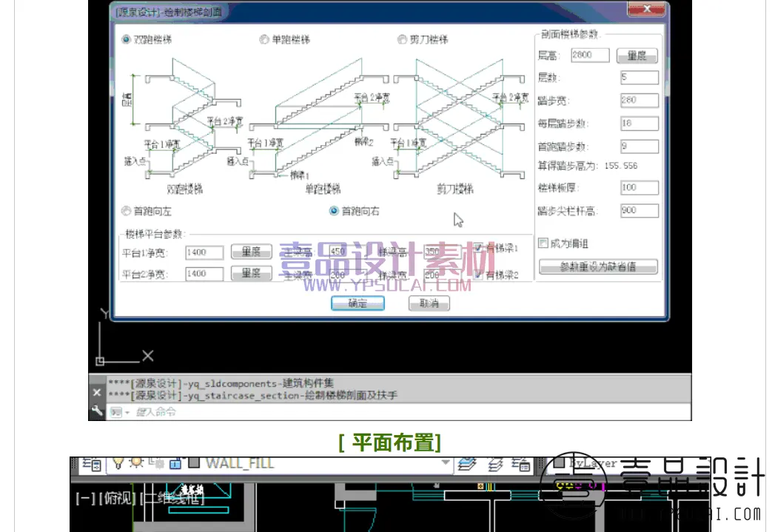Open the recent commands prompt icon
Viewport: 775px width, 532px height.
(x=116, y=412)
